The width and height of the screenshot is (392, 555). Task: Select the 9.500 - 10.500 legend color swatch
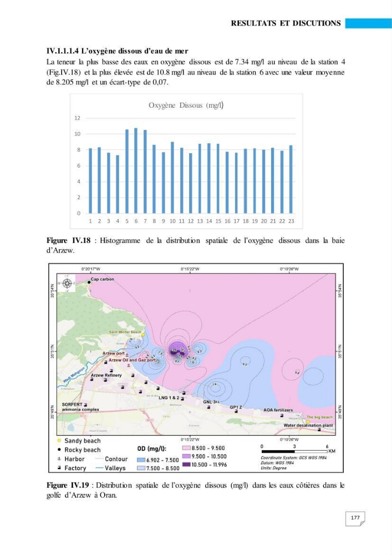(x=187, y=457)
